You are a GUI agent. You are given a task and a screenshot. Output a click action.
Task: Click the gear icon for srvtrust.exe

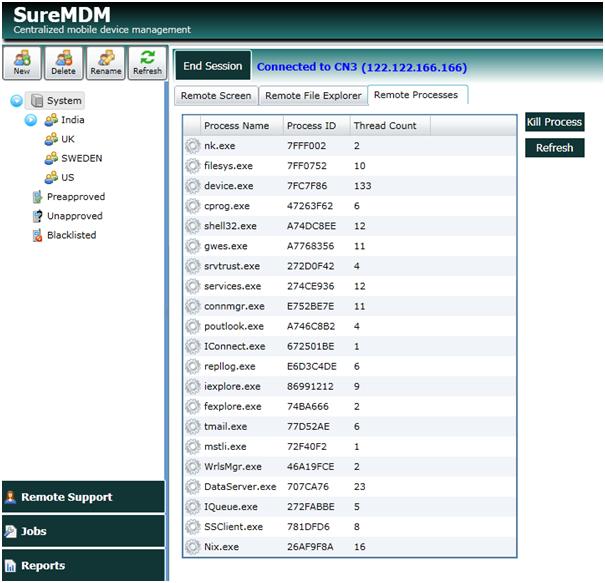tap(192, 266)
